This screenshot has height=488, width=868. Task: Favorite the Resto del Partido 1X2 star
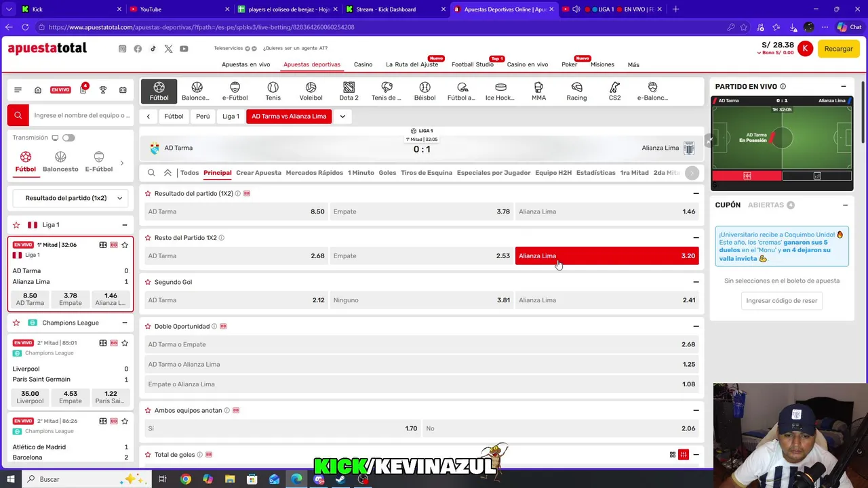(x=148, y=238)
